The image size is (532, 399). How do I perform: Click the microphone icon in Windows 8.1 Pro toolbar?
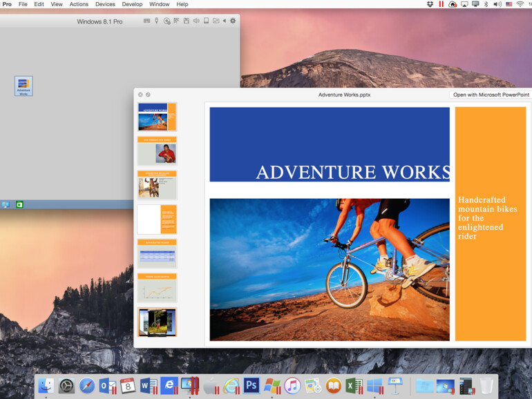pos(156,21)
